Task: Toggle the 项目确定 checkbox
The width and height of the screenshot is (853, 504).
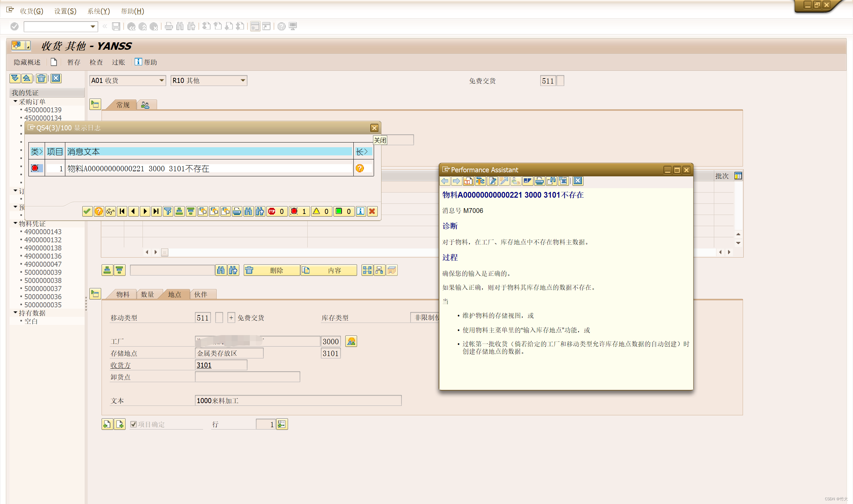Action: point(133,424)
